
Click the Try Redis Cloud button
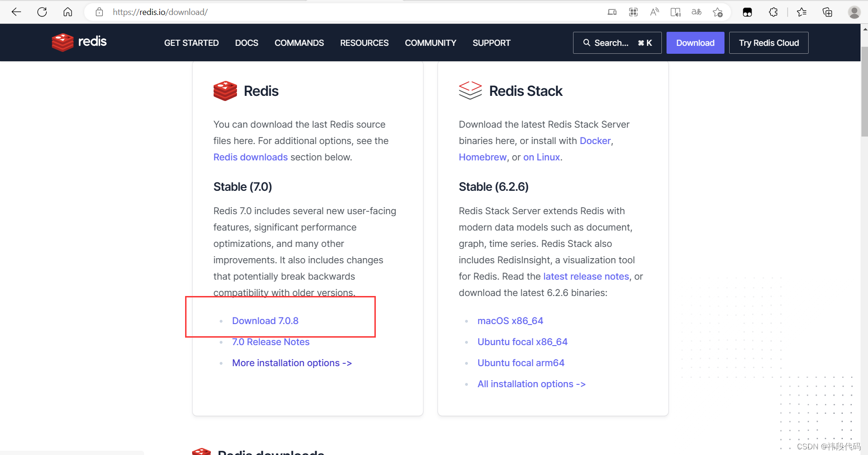point(768,43)
